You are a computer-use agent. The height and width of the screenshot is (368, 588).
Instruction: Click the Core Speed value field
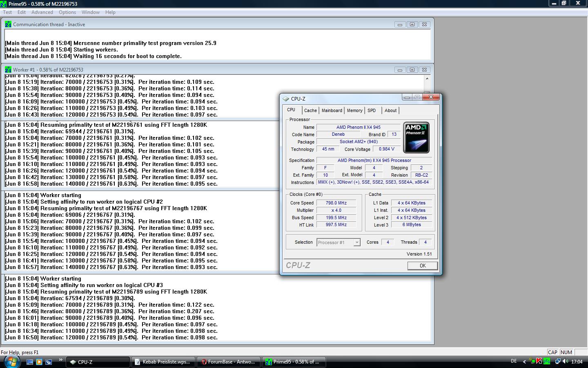(x=336, y=203)
